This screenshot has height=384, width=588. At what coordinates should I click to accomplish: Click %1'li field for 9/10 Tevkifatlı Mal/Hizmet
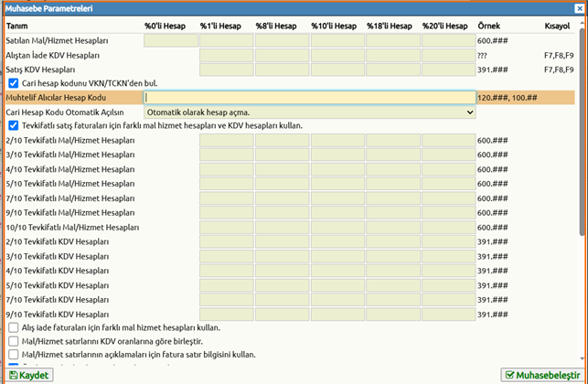point(227,213)
